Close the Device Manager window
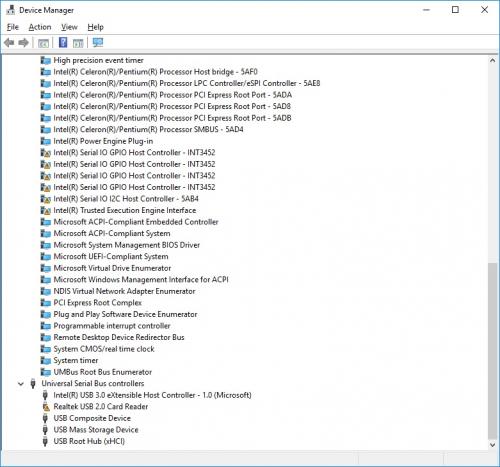The width and height of the screenshot is (500, 467). pos(484,10)
